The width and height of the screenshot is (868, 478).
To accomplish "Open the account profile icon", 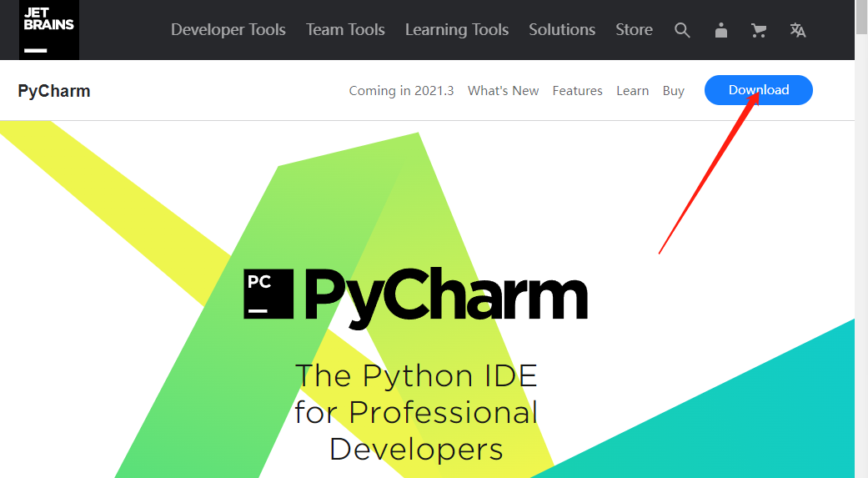I will click(x=720, y=30).
